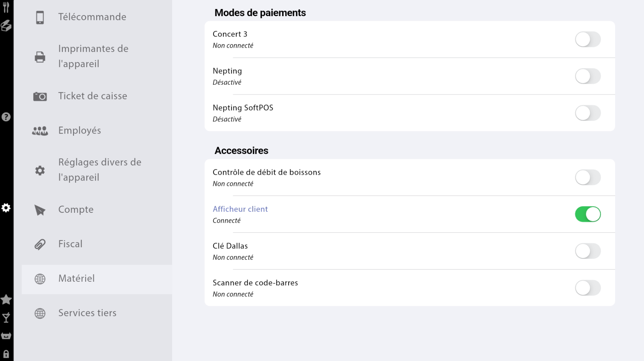Open the cocktail glass bar icon

pyautogui.click(x=6, y=318)
